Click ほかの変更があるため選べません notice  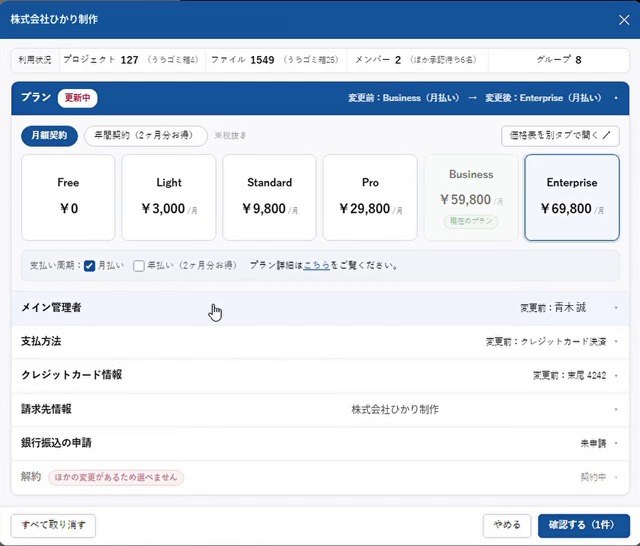click(116, 477)
